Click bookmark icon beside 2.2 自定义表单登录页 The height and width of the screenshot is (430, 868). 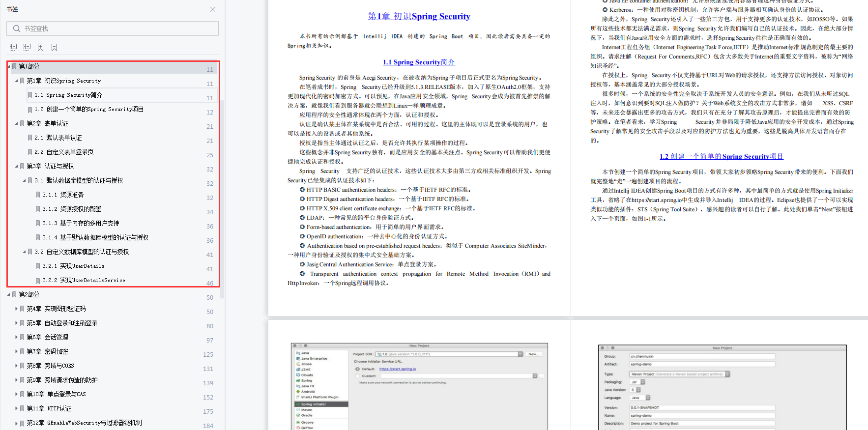[x=30, y=152]
